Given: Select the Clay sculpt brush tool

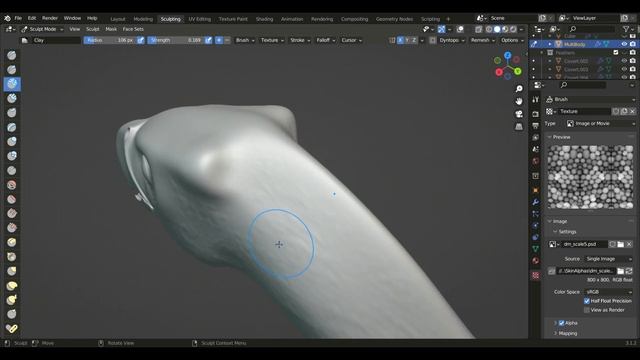Looking at the screenshot, I should pos(12,84).
